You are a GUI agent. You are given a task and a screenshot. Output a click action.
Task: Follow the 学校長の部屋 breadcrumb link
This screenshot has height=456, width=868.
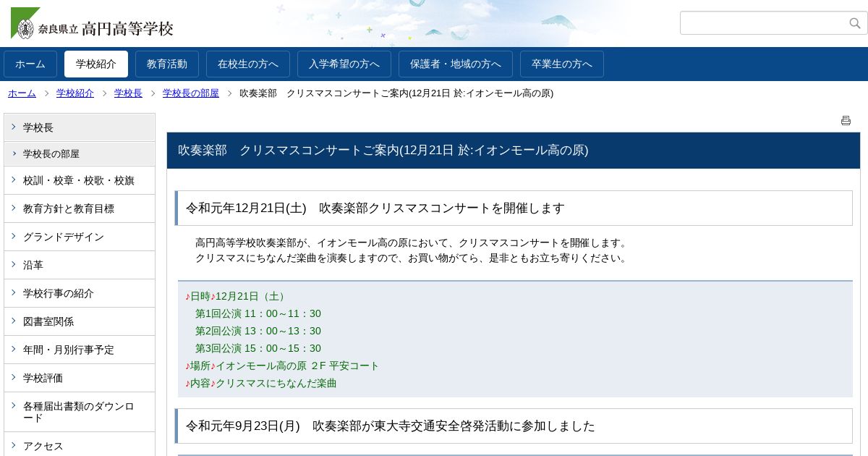(x=191, y=93)
